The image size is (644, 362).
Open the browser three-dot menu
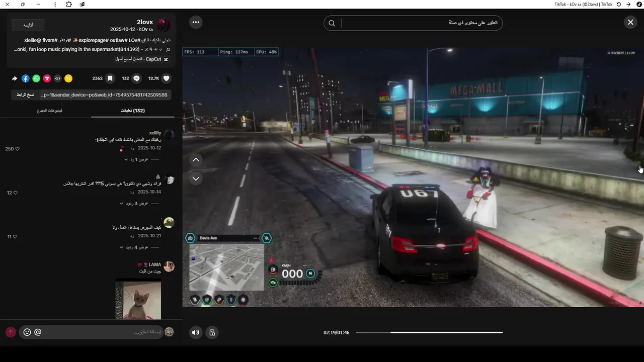pyautogui.click(x=55, y=4)
